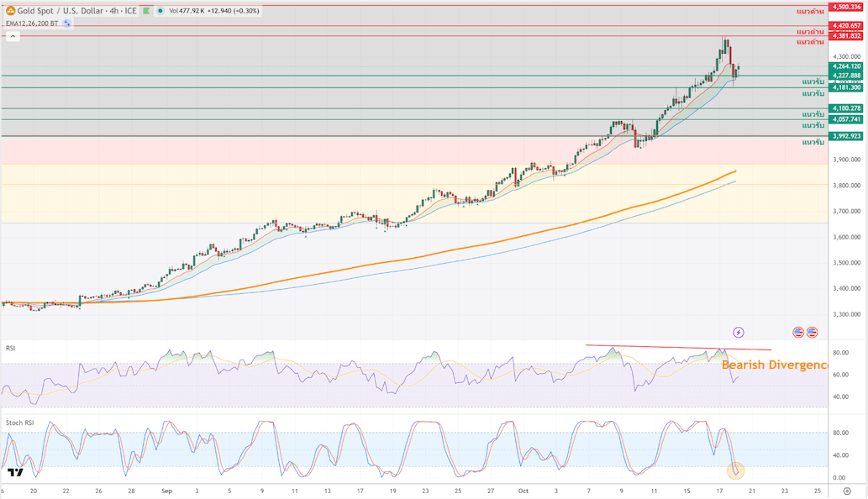Click the 4,264.120 current price label

[847, 66]
